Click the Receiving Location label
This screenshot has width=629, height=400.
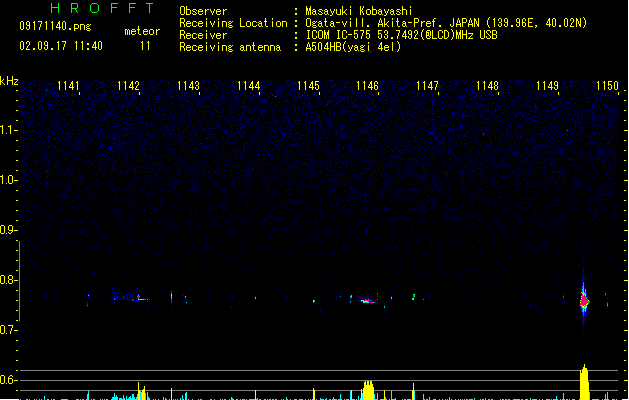(233, 23)
